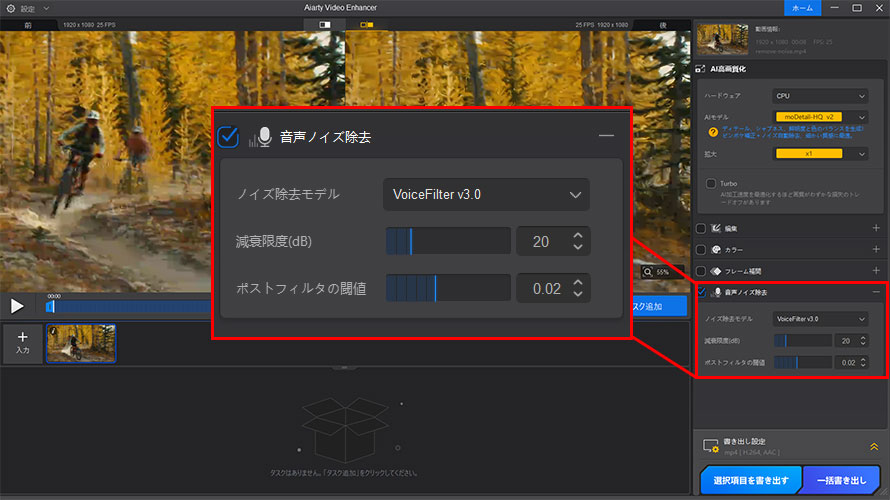The width and height of the screenshot is (890, 500).
Task: Select the yellow split-compare view icon
Action: tap(366, 23)
